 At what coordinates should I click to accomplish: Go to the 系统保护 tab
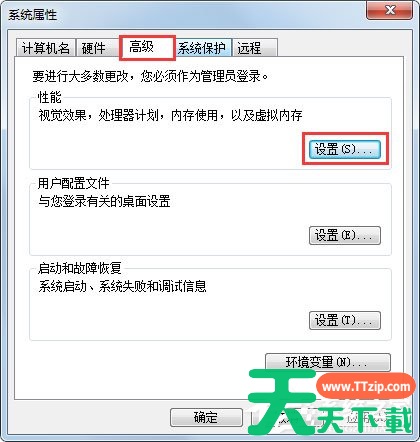click(x=204, y=48)
